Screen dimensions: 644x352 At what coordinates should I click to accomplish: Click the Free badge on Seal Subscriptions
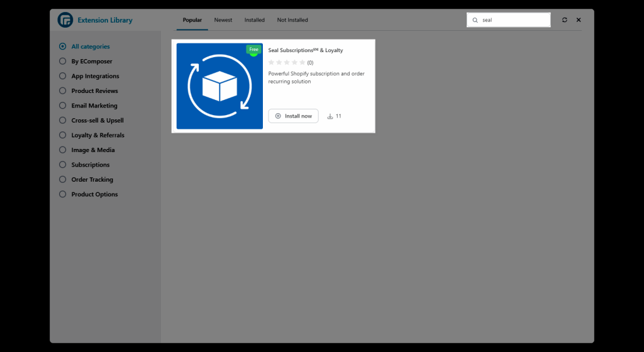click(x=254, y=49)
